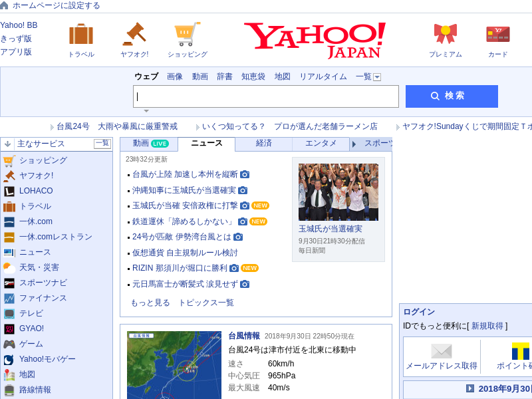Click the ショッピング shopping cart icon
The height and width of the screenshot is (399, 532).
[187, 33]
